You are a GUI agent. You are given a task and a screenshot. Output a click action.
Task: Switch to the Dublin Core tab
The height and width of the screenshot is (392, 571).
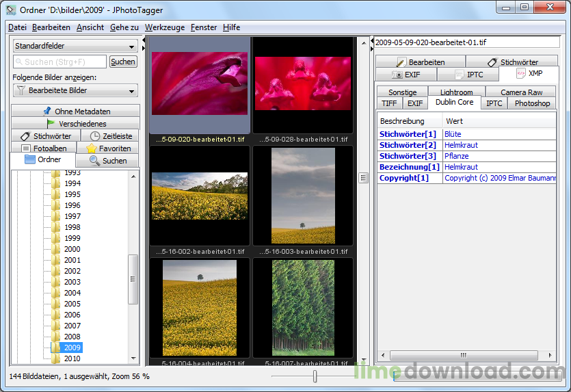(x=455, y=102)
